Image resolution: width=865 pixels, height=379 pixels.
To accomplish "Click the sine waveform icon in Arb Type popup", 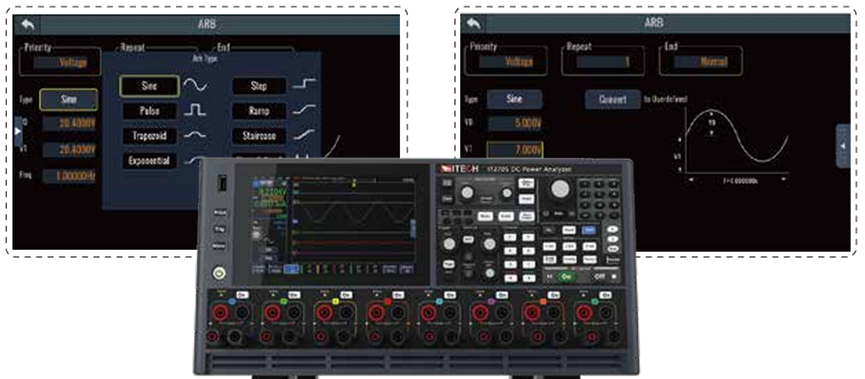I will pos(195,86).
